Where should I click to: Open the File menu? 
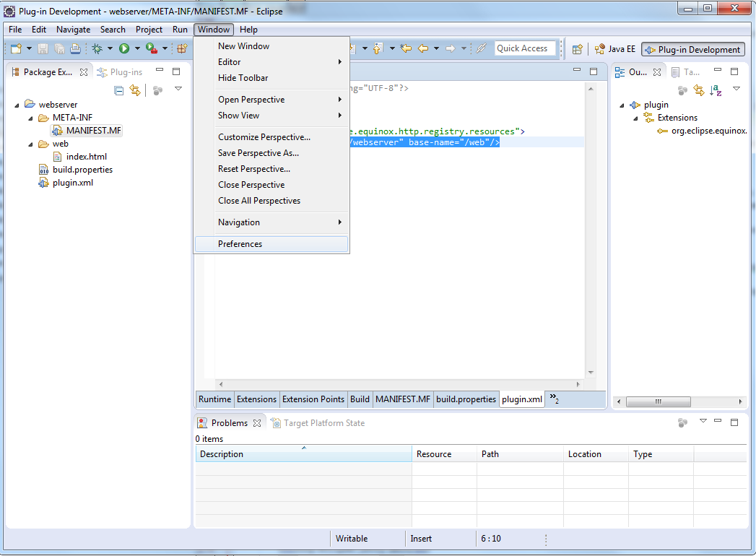15,30
